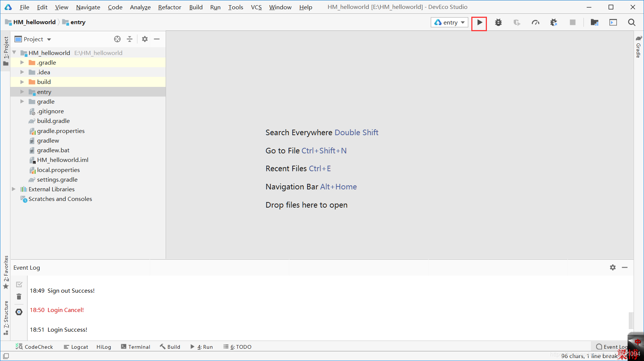Open the entry run configuration dropdown
This screenshot has height=361, width=644.
449,23
